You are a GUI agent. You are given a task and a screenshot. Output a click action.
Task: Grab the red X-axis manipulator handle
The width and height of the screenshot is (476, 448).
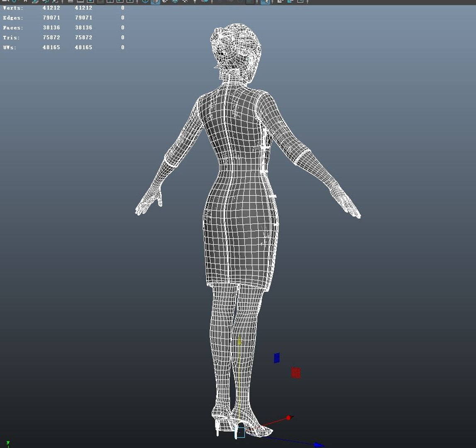(289, 418)
